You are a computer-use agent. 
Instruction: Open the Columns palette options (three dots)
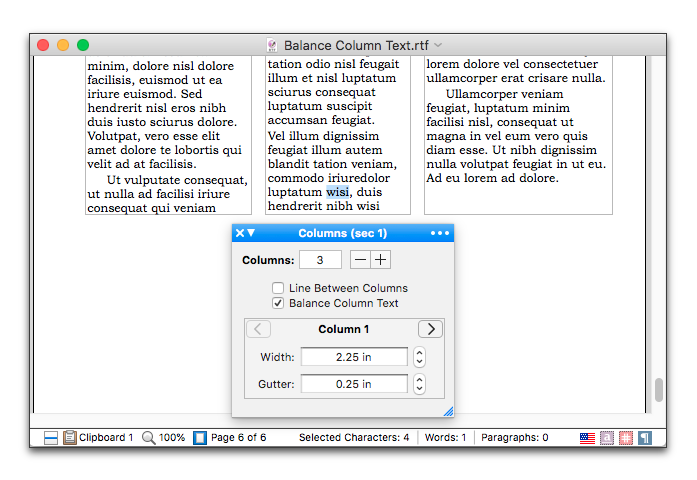[x=440, y=233]
